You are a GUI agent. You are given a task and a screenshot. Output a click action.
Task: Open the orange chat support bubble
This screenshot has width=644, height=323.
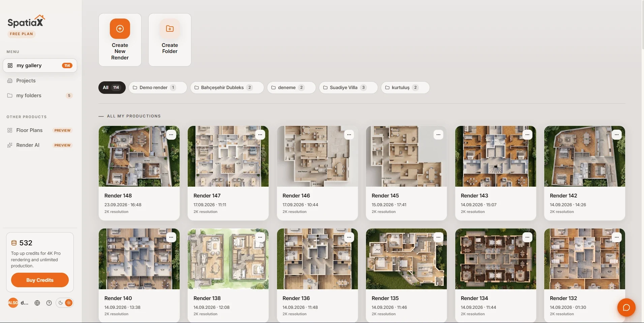coord(626,307)
